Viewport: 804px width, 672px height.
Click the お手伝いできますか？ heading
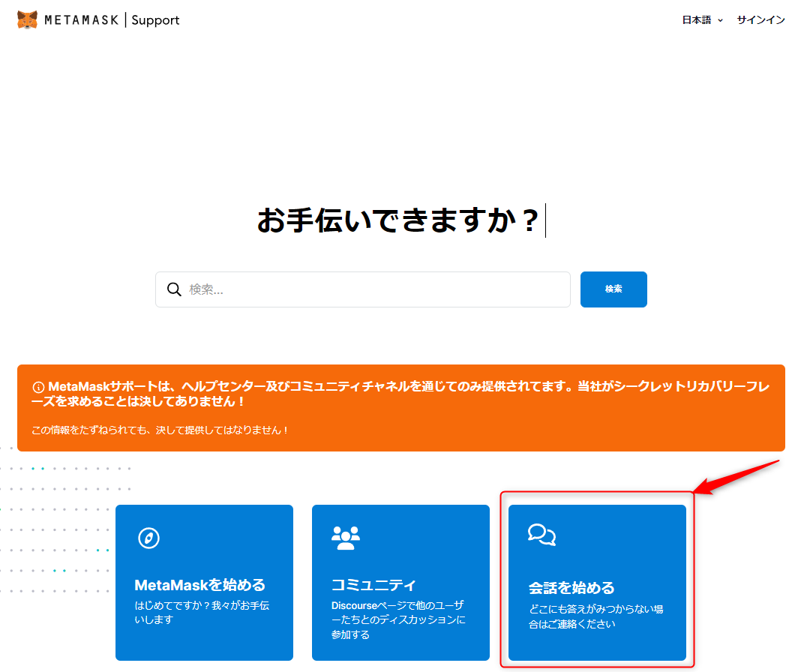tap(398, 220)
